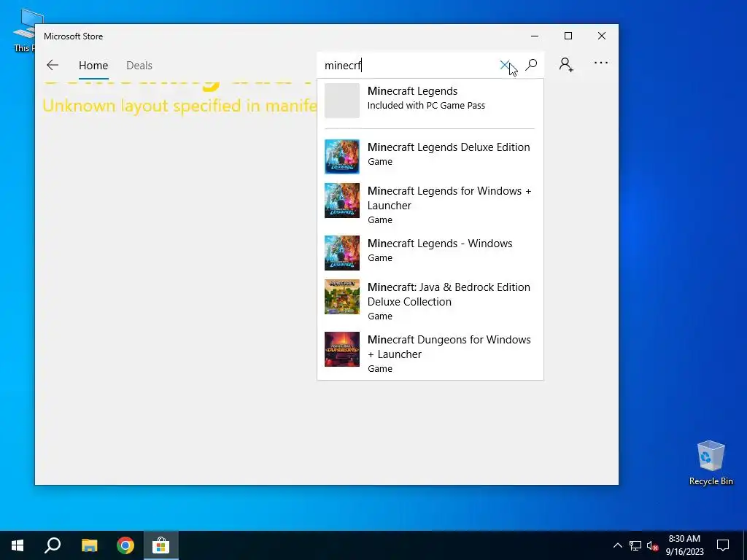Click the blank placeholder thumbnail for Minecraft Legends
This screenshot has width=747, height=560.
coord(342,101)
